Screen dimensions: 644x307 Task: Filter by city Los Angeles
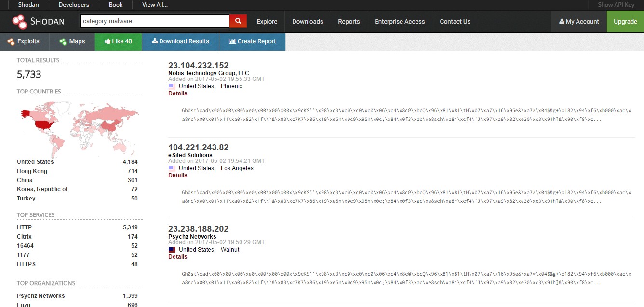[237, 168]
